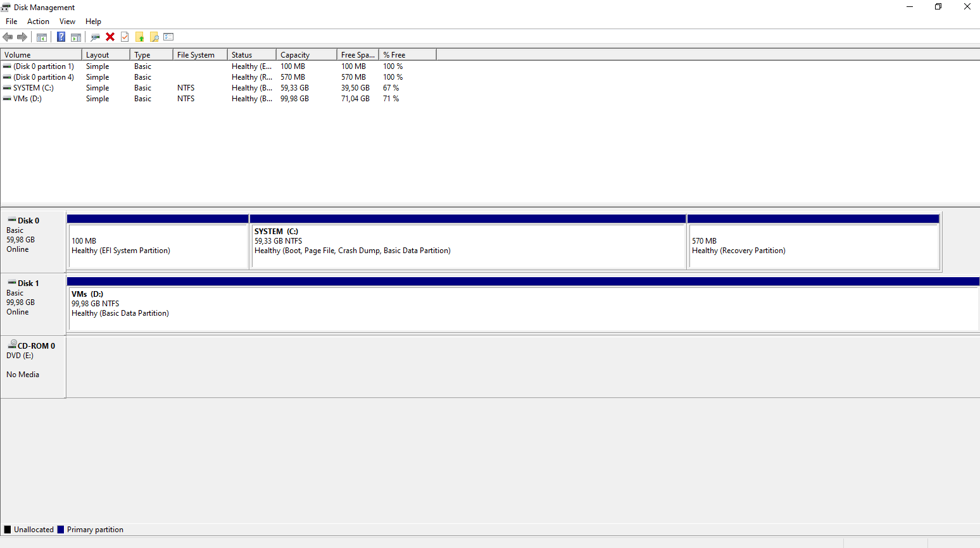This screenshot has width=980, height=548.
Task: Click the red X Delete icon
Action: coord(110,37)
